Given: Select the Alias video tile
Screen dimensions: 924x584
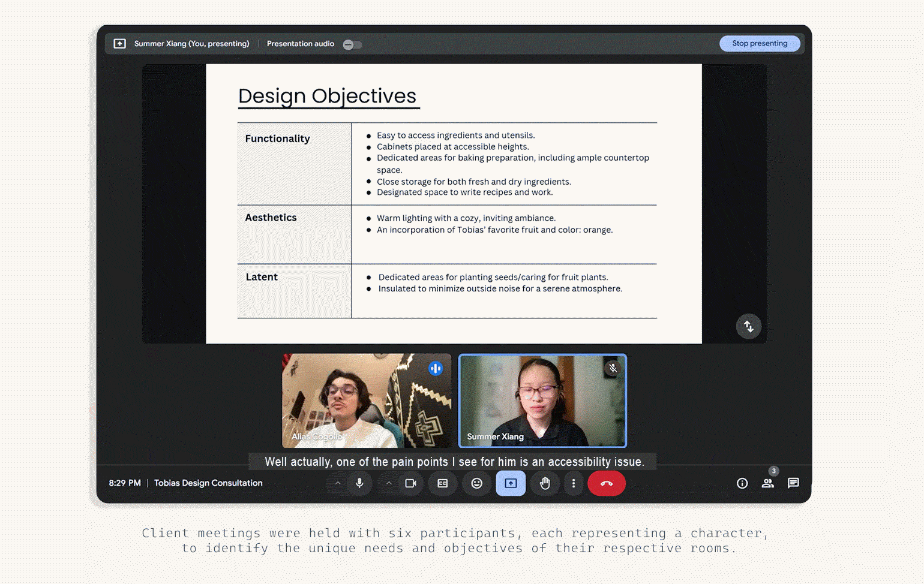Looking at the screenshot, I should (x=367, y=401).
